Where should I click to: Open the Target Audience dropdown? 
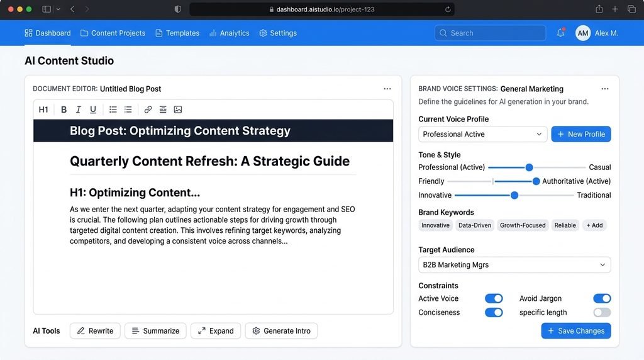tap(514, 265)
